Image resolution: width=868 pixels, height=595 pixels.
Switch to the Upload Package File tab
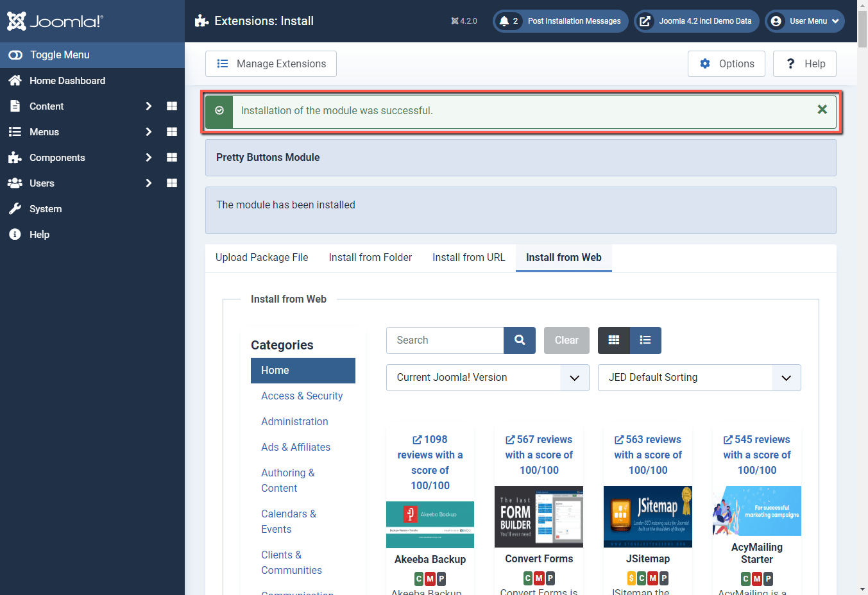click(x=261, y=257)
